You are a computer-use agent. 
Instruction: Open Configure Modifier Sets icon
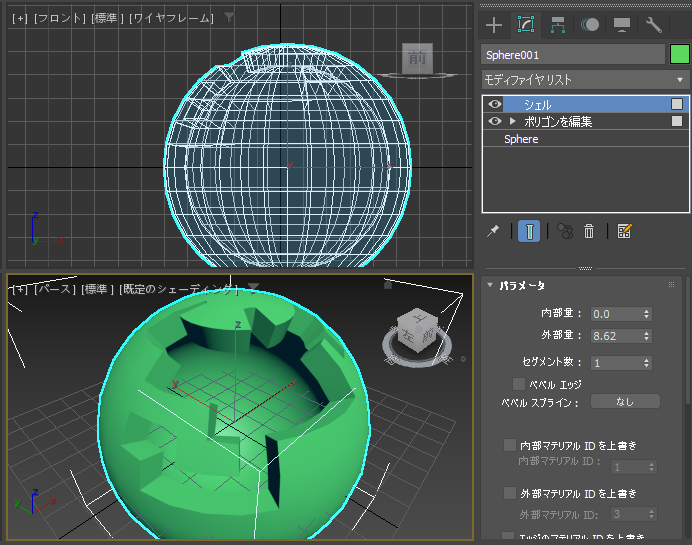coord(624,231)
